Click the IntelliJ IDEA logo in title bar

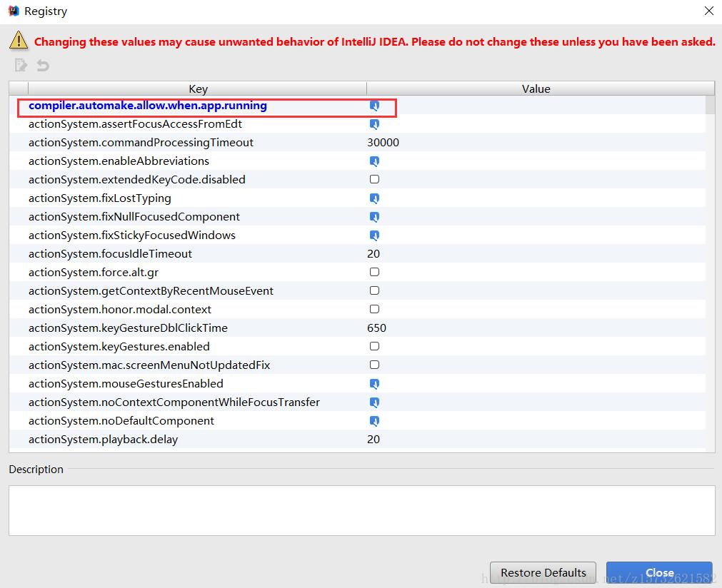coord(13,11)
